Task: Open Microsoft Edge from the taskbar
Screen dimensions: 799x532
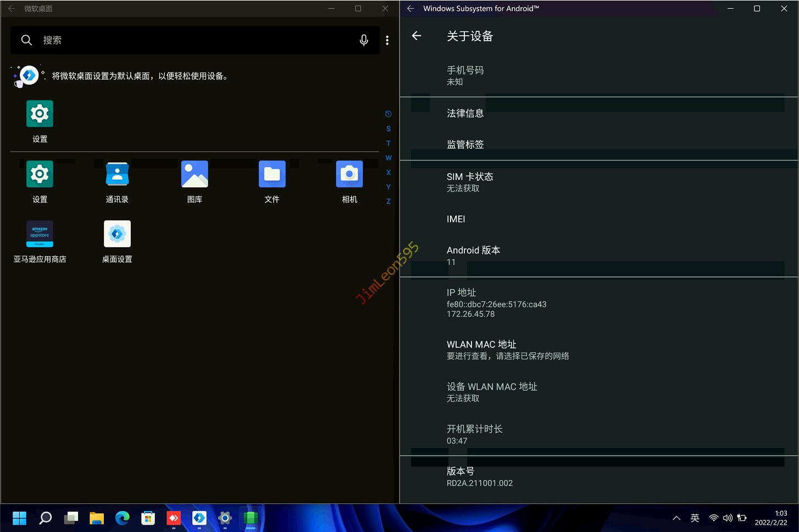Action: pos(122,518)
